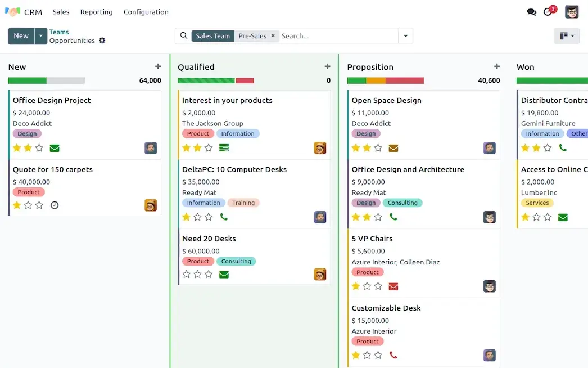
Task: Click the clock icon on Quote for 150 carpets
Action: [x=55, y=205]
